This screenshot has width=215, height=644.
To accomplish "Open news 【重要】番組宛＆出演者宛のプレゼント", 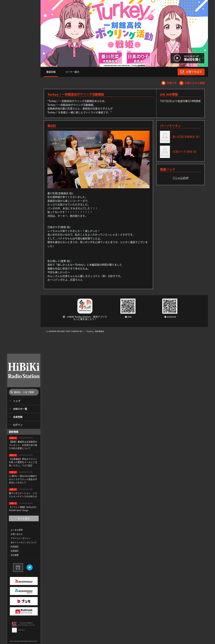I will point(23,445).
